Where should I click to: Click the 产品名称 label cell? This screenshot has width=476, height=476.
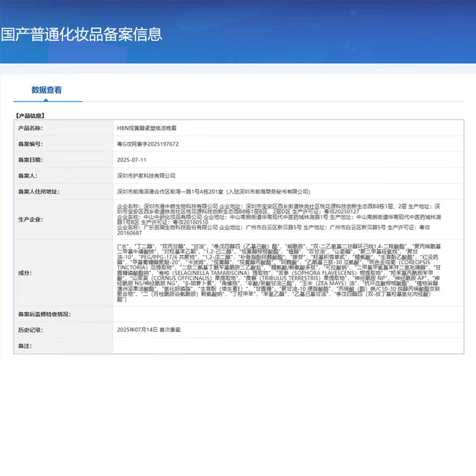pos(30,128)
